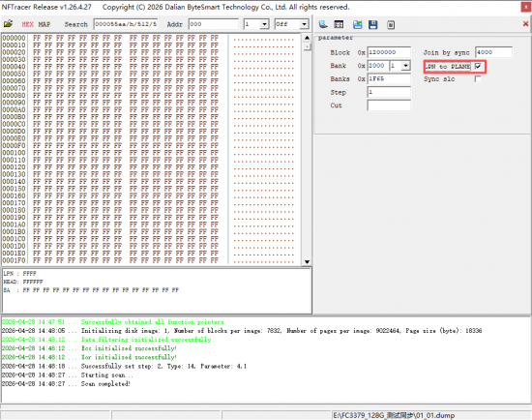
Task: Click the hex view scroll up arrow
Action: (x=307, y=38)
